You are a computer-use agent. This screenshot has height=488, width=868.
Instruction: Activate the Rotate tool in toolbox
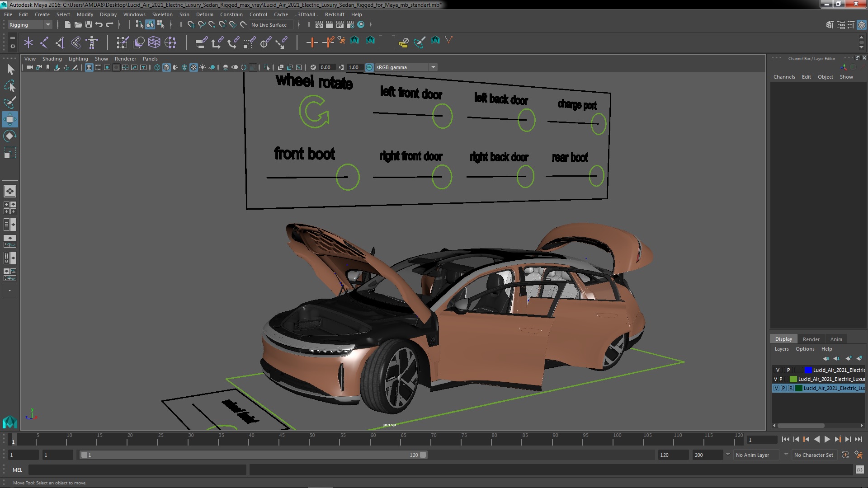click(x=10, y=136)
